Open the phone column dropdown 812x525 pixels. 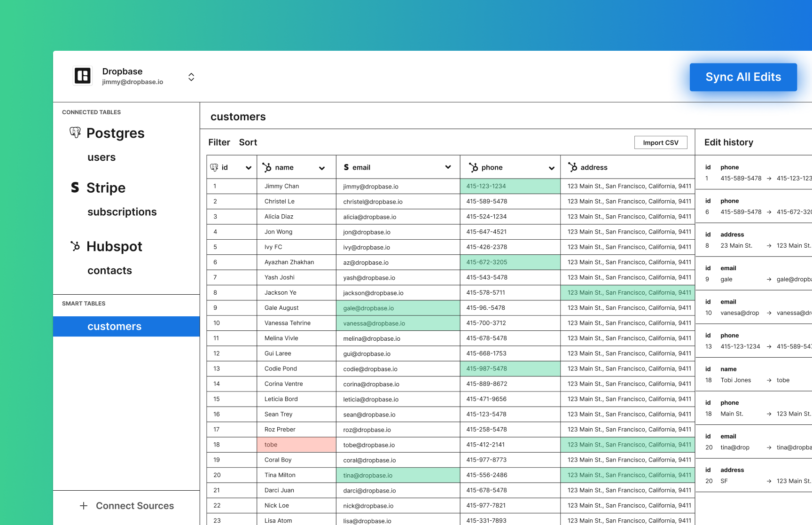551,167
